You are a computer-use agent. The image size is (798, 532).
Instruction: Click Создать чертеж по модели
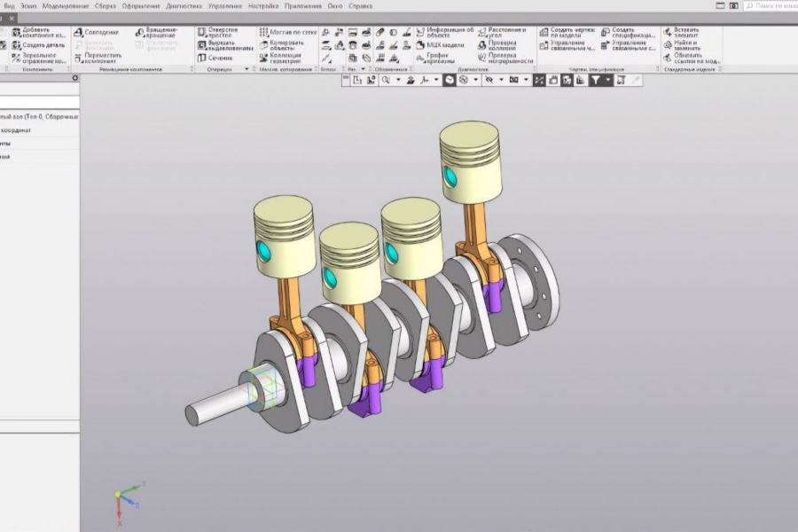coord(567,33)
